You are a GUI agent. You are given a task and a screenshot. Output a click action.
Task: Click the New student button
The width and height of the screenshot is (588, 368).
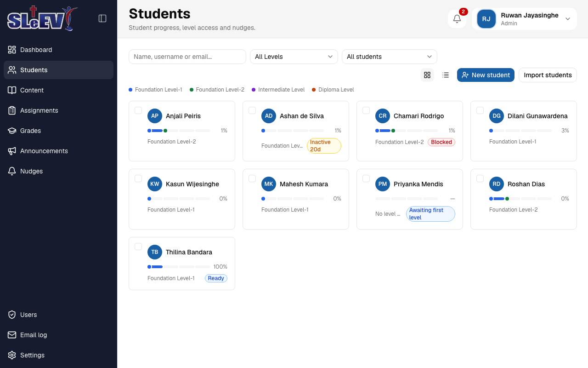click(x=486, y=75)
